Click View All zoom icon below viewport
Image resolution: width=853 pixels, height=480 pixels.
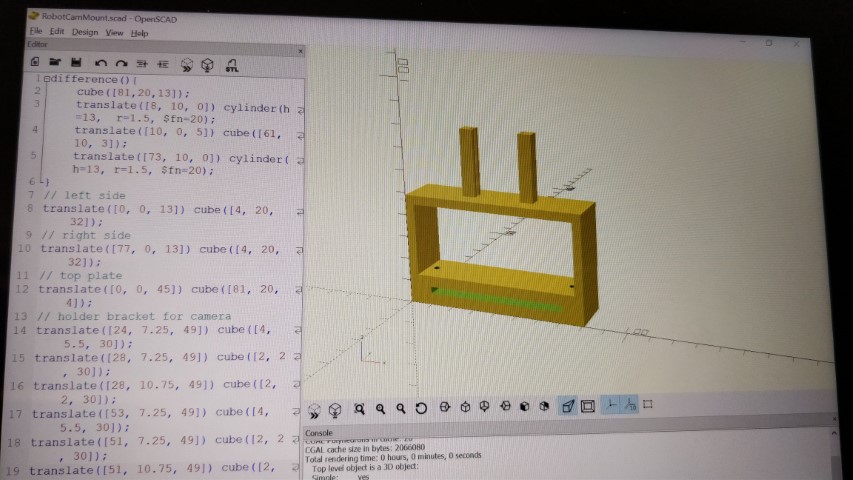359,408
